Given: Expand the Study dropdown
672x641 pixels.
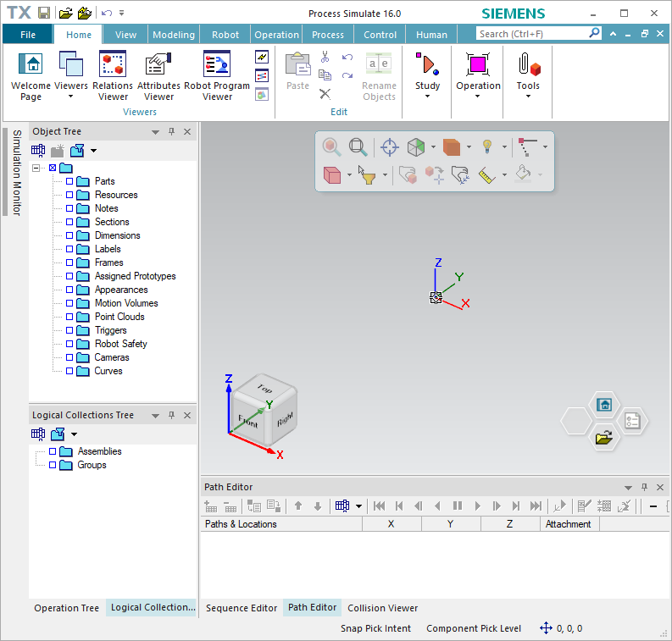Looking at the screenshot, I should (x=427, y=76).
